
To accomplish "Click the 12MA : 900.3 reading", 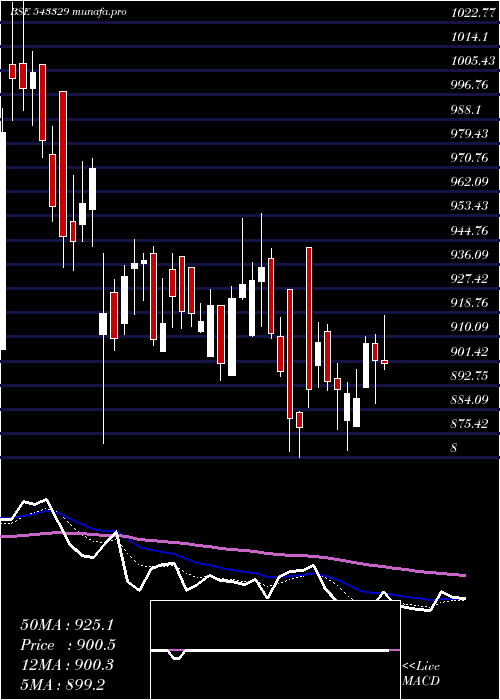I will tap(67, 665).
